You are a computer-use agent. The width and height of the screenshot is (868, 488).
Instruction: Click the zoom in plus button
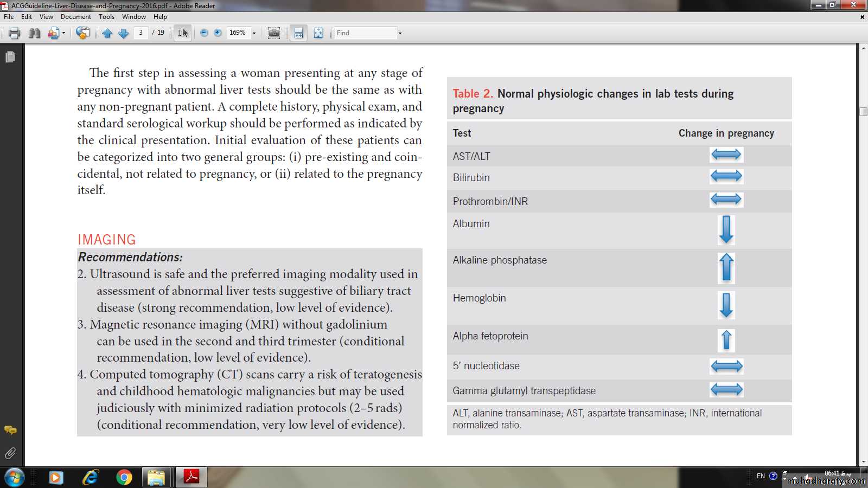(218, 33)
